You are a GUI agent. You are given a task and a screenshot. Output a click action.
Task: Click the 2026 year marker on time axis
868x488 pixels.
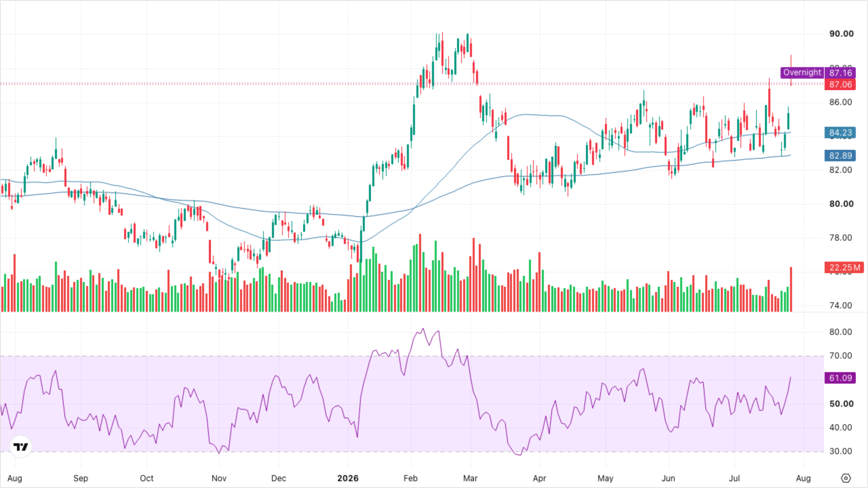coord(348,478)
